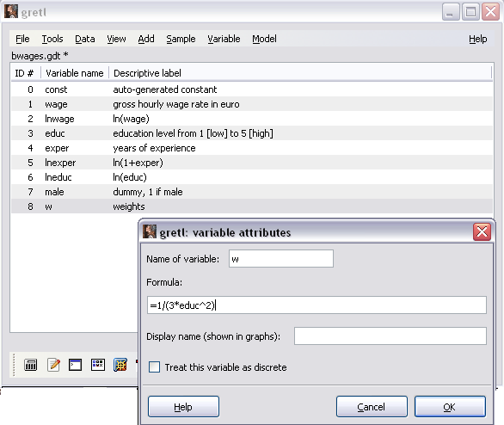Screen dimensions: 504x425
Task: Click 'education level from 1 [low] to 5 [high]' label
Action: pos(193,133)
